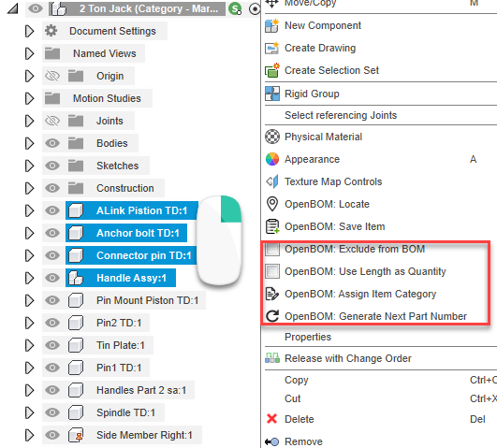Click the Release with Change Order icon

[x=272, y=358]
